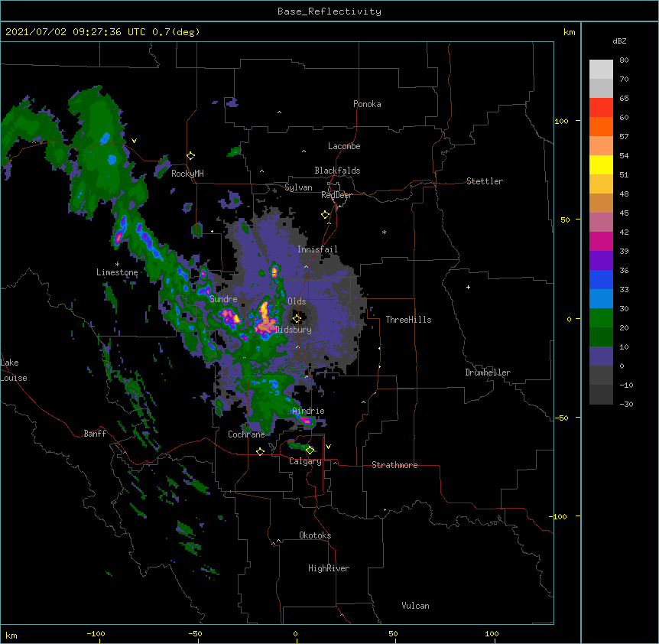Click the 80 value in dBZ legend
The image size is (659, 644).
coord(624,60)
